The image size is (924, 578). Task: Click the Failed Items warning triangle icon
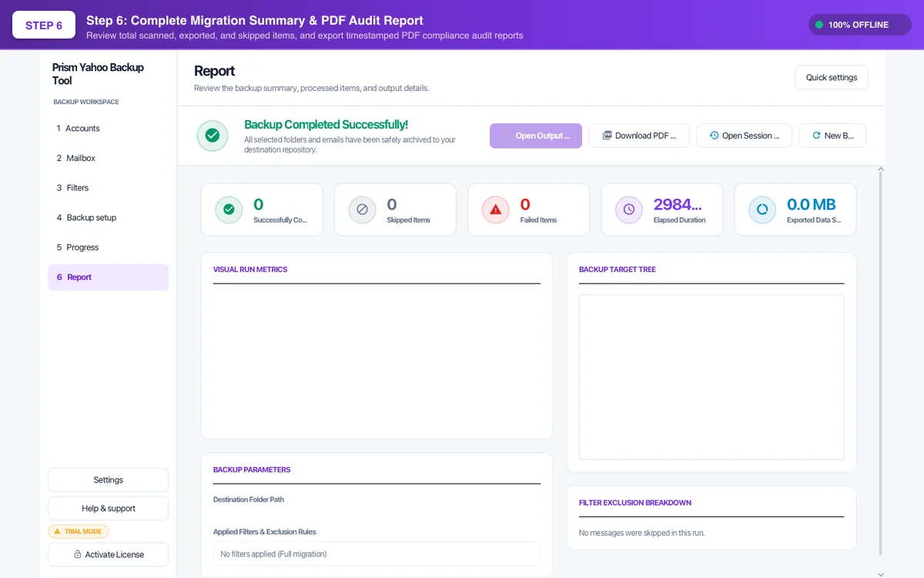coord(495,209)
